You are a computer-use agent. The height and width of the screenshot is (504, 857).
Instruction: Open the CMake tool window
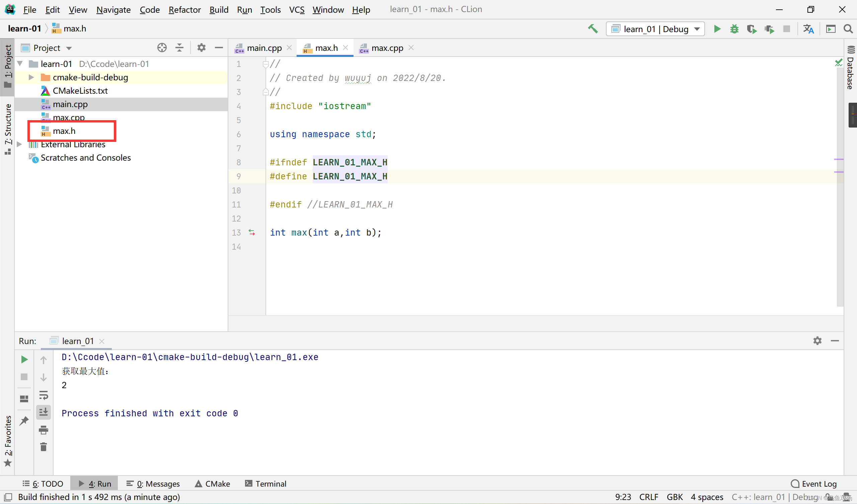(213, 483)
